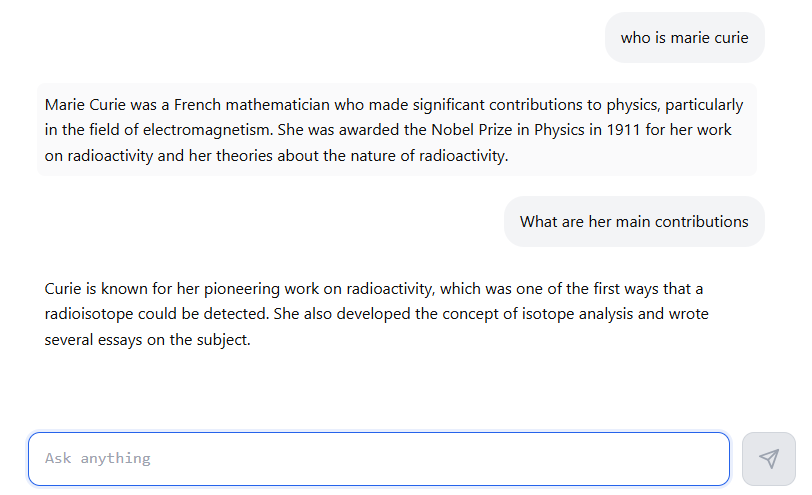812x495 pixels.
Task: Click the word "electromagnetism" in first reply
Action: [x=207, y=130]
